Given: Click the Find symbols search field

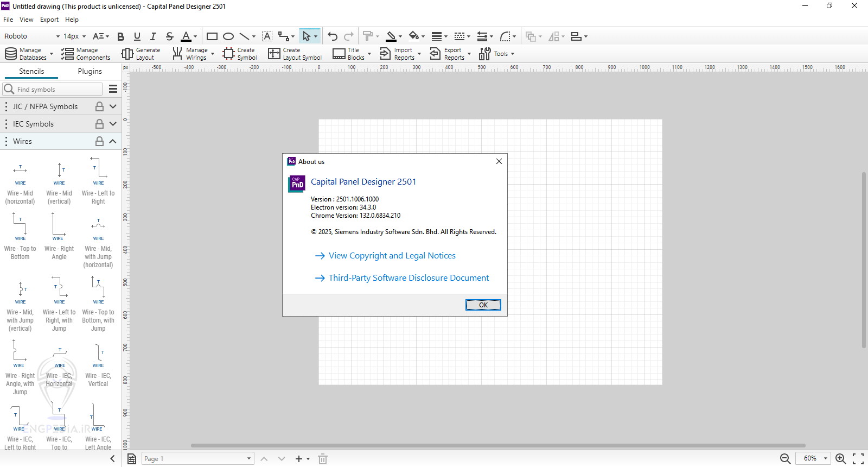Looking at the screenshot, I should point(53,89).
